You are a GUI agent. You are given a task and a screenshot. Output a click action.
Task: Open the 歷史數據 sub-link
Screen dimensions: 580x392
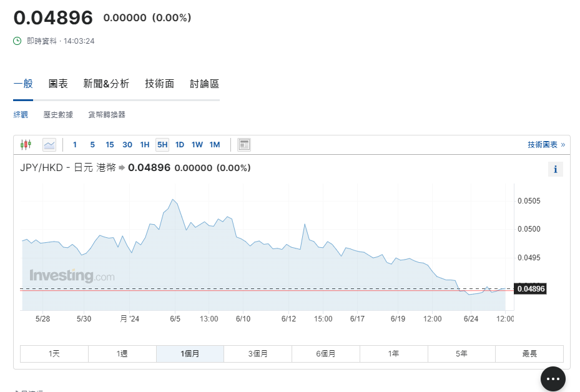point(58,115)
